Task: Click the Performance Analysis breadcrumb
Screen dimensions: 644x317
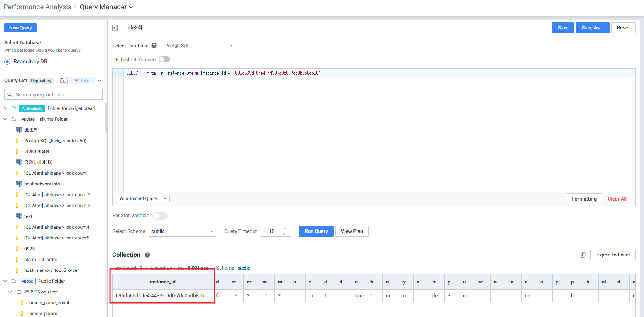Action: [37, 7]
